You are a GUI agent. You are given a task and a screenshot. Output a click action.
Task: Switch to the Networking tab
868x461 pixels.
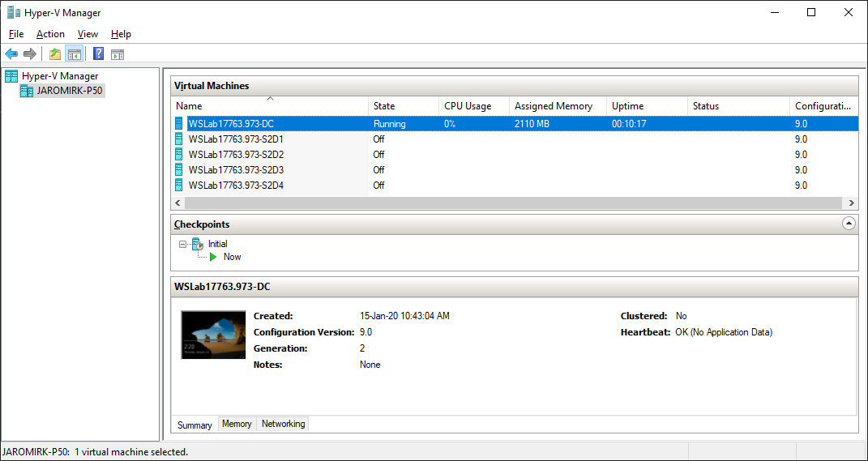click(x=283, y=424)
